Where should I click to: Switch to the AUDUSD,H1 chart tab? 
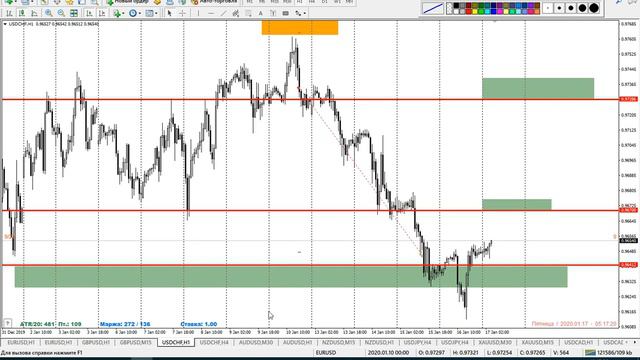(298, 342)
